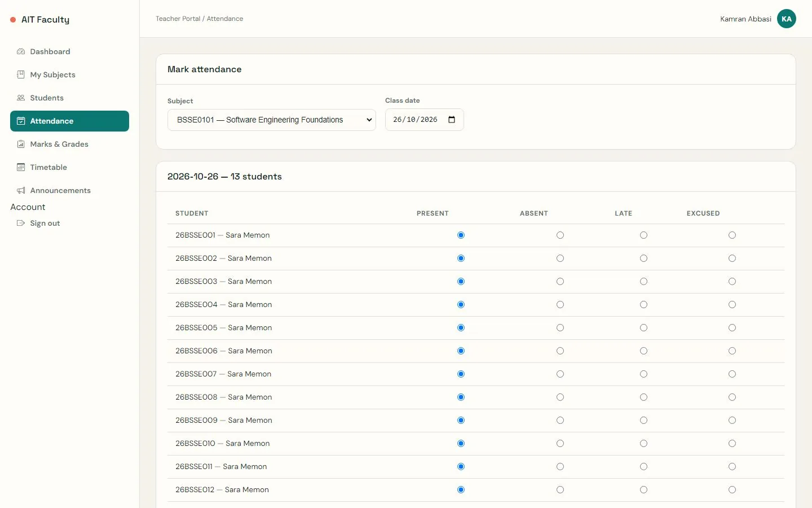Mark 26BSSE009 as Late
The image size is (812, 508).
(x=643, y=421)
